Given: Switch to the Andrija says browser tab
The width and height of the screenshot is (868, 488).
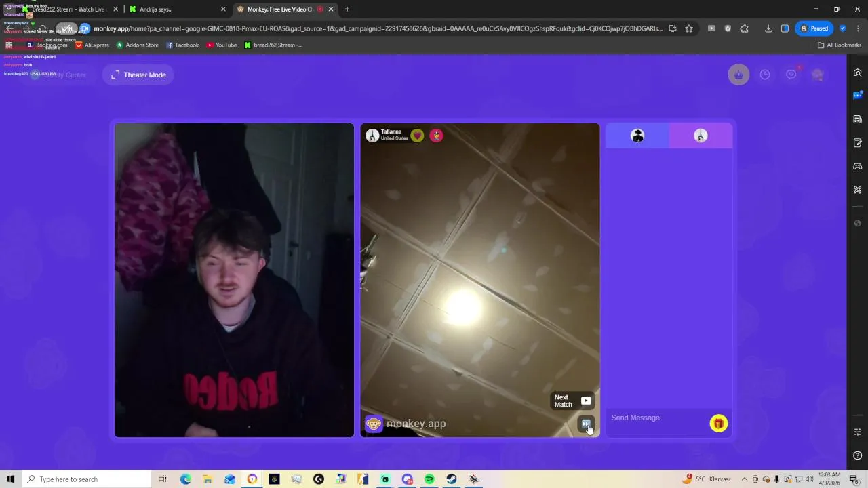Looking at the screenshot, I should [x=178, y=9].
